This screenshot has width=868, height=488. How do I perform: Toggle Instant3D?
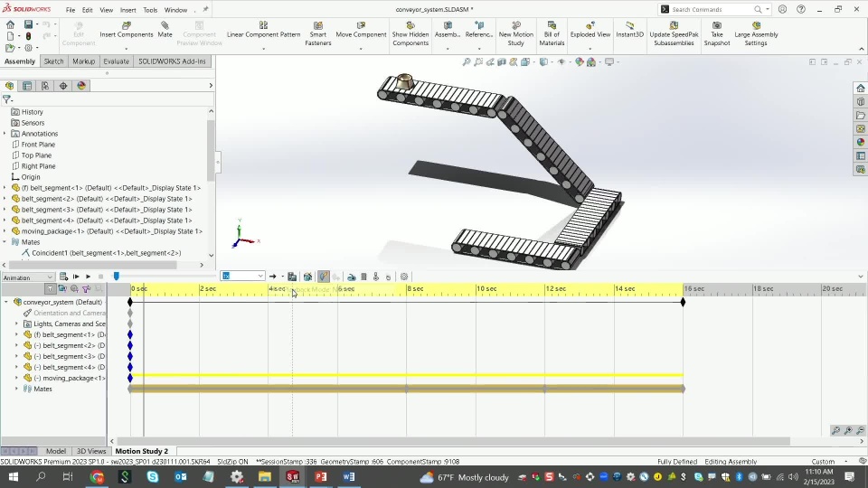tap(629, 30)
